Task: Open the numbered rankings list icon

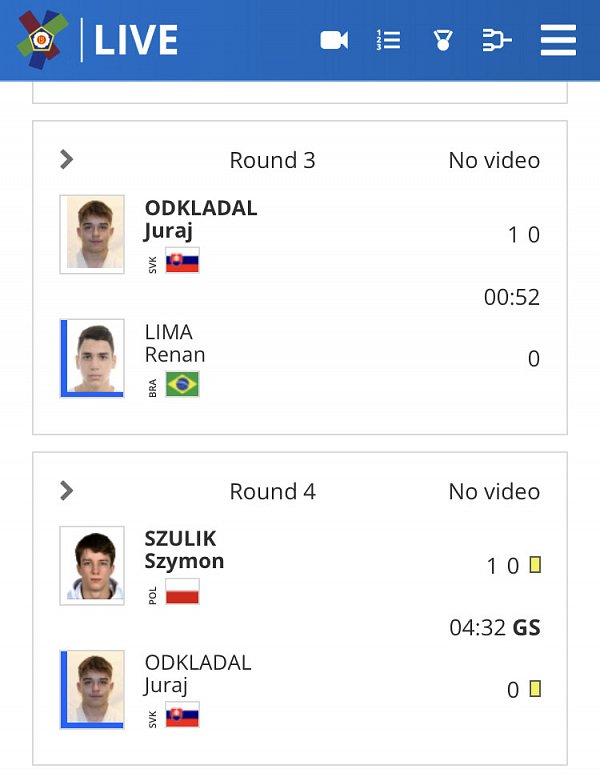Action: (388, 40)
